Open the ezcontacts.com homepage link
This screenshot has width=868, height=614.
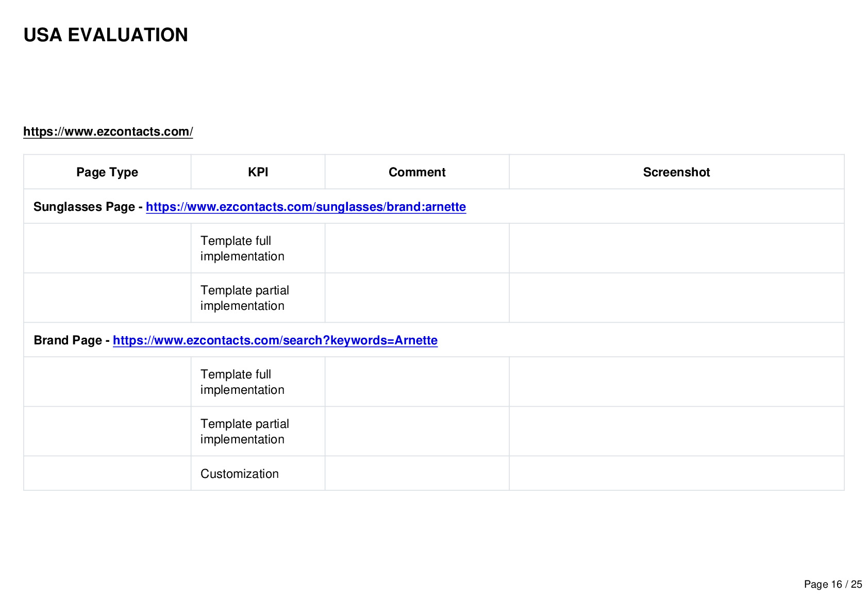(x=108, y=131)
